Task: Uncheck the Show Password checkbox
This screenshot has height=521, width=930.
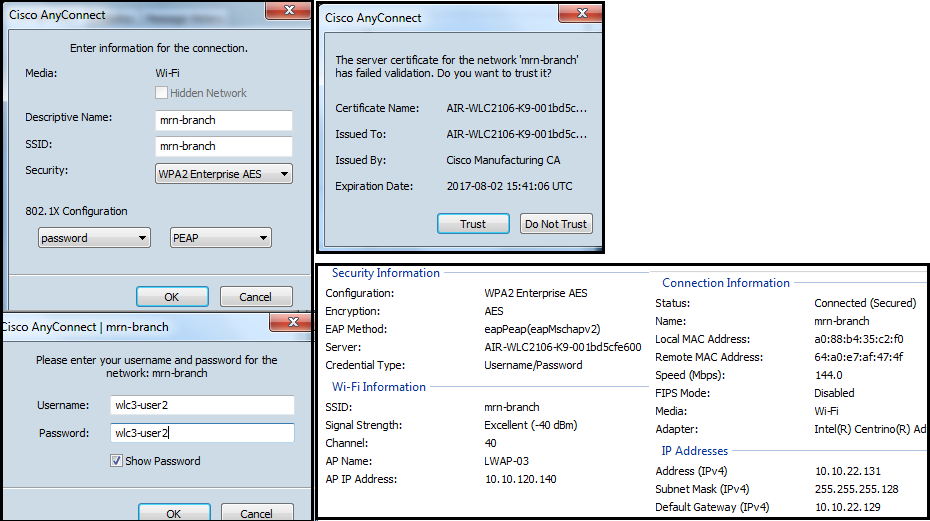Action: click(117, 461)
